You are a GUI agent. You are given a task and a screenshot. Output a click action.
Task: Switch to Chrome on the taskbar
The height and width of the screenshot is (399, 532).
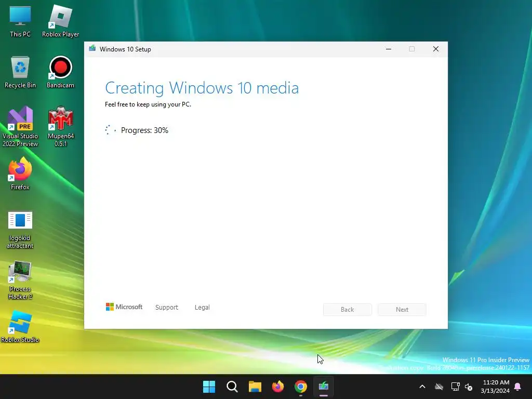(x=301, y=387)
